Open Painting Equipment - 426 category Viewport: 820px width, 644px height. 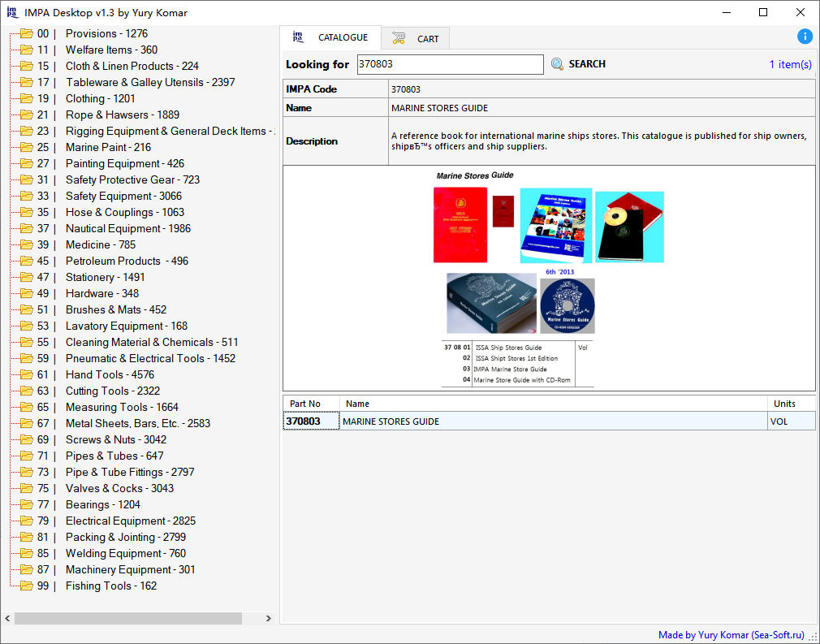(x=125, y=163)
